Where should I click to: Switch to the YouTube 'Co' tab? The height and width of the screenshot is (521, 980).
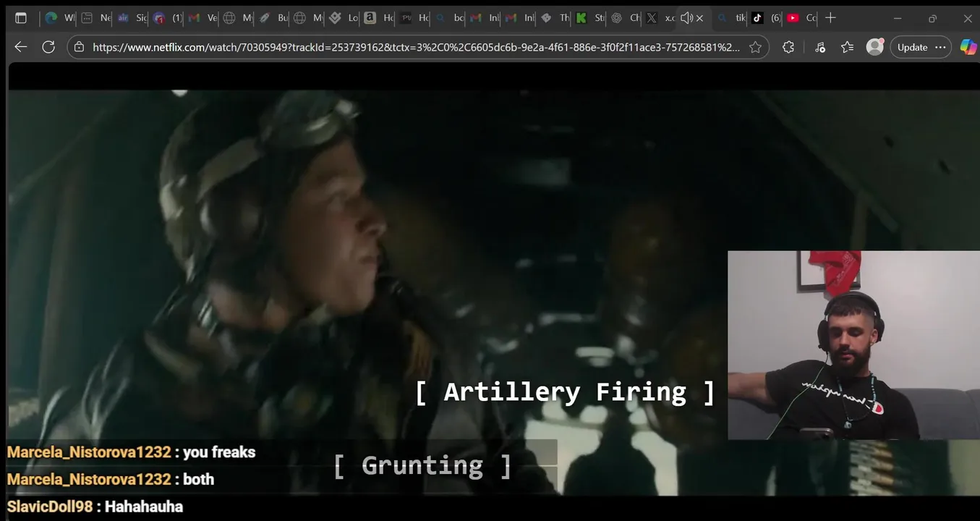pos(801,18)
